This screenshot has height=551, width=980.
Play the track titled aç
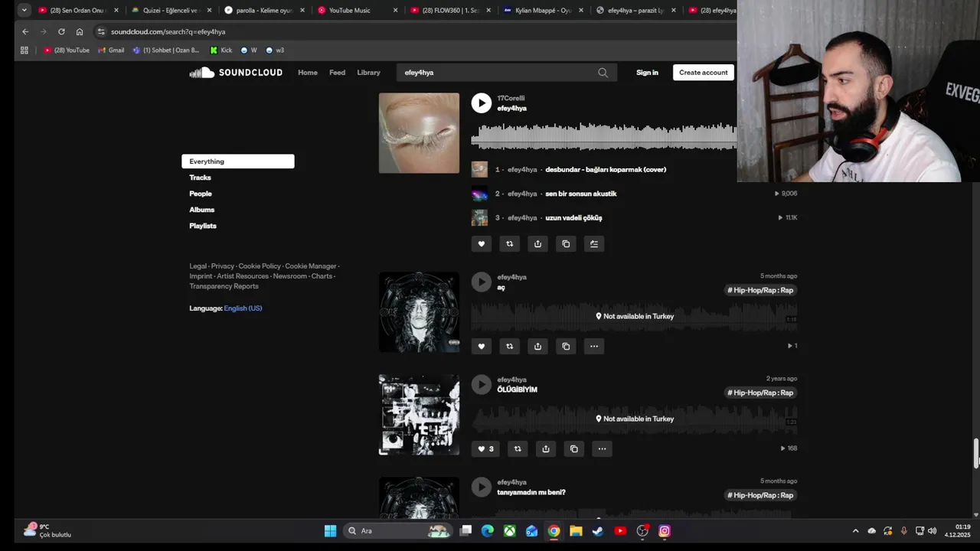481,282
